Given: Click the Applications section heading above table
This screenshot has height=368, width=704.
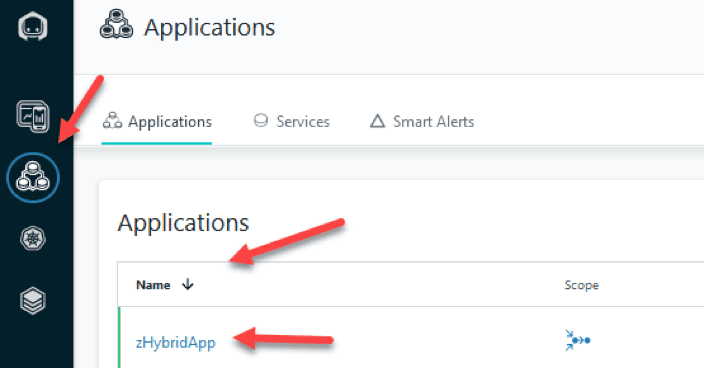Looking at the screenshot, I should (x=183, y=223).
